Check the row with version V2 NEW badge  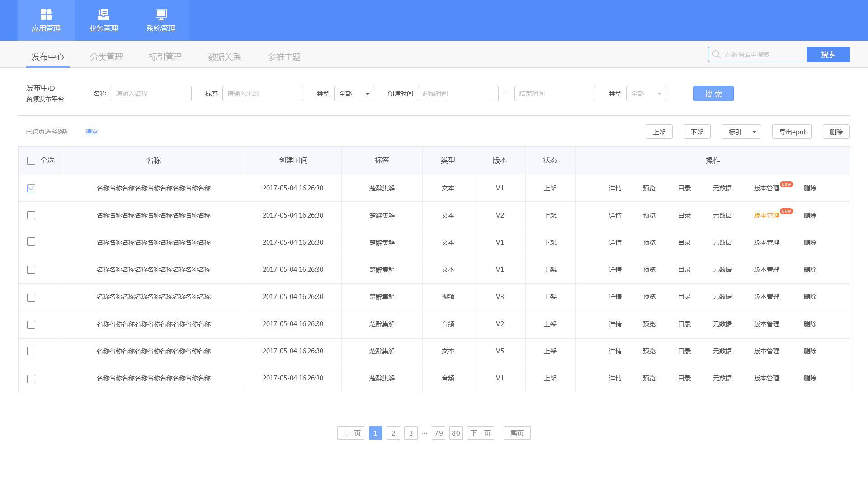[31, 215]
